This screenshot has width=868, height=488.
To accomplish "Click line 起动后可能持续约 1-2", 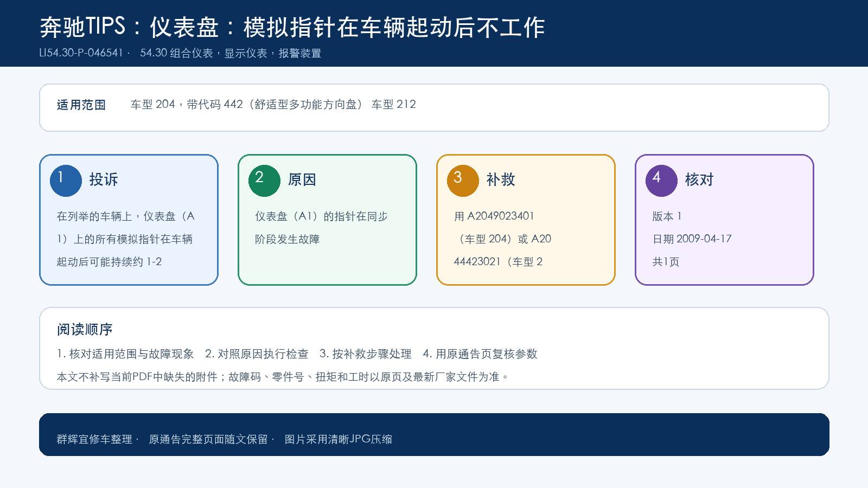I will coord(110,262).
